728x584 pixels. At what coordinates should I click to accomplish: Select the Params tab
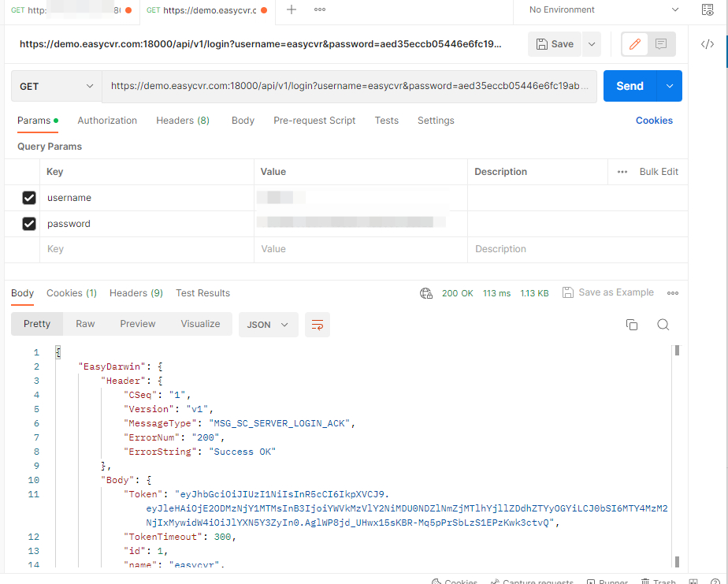point(38,121)
